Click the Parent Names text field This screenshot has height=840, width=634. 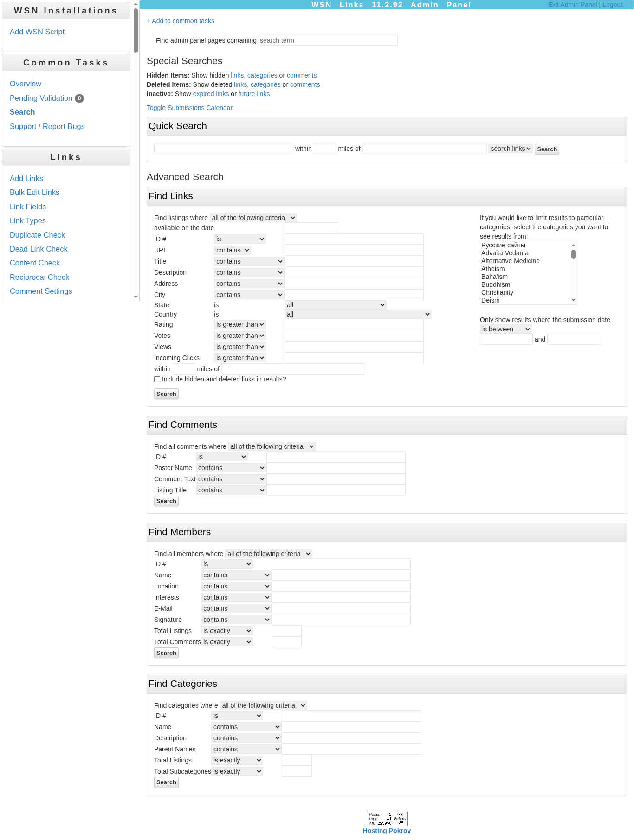click(351, 749)
